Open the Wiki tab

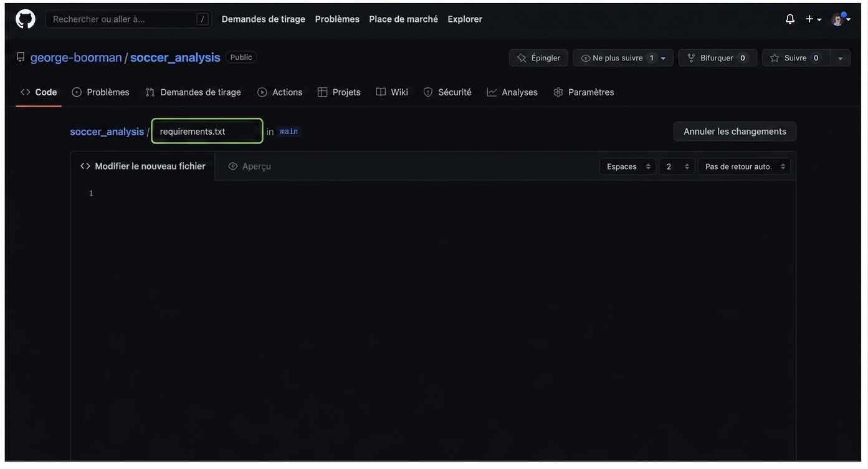(x=392, y=92)
